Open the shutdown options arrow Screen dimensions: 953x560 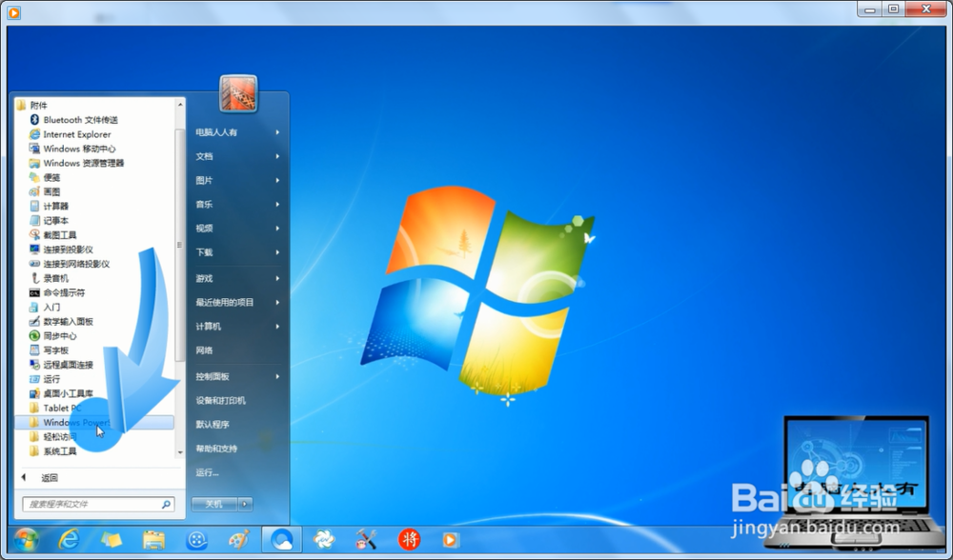tap(245, 504)
